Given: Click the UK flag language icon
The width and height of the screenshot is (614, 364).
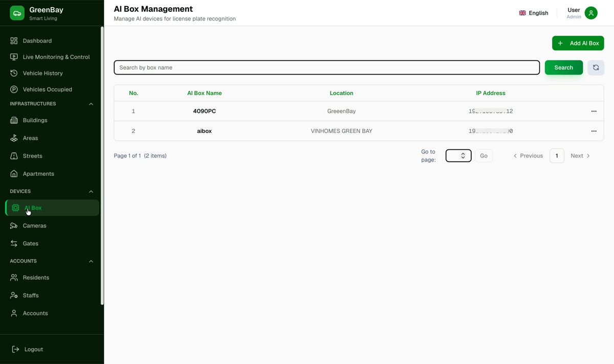Looking at the screenshot, I should tap(522, 13).
